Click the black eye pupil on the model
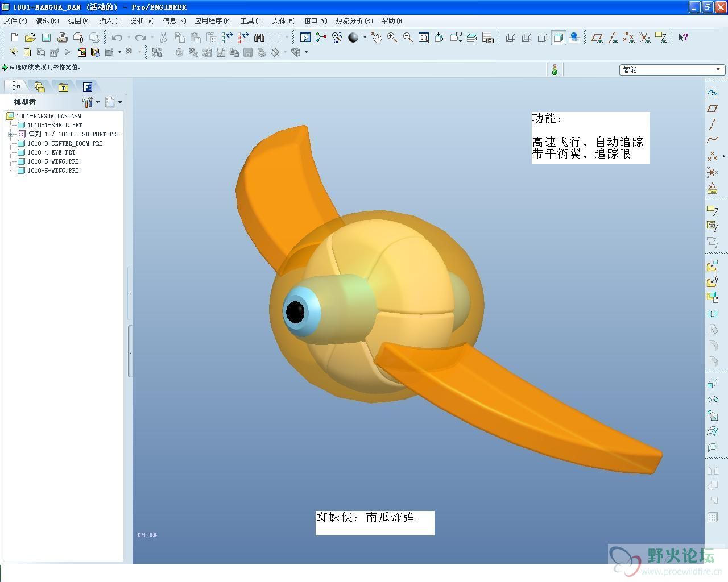Viewport: 728px width, 582px height. point(295,312)
